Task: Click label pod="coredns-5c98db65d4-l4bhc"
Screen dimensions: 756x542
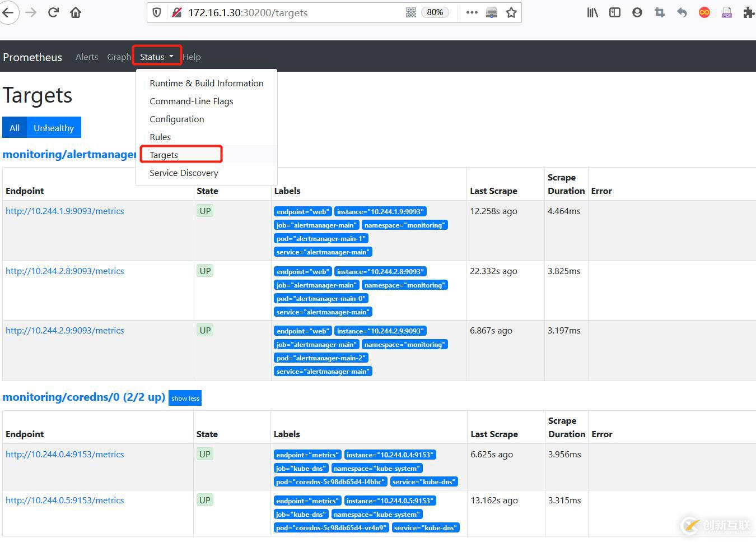Action: (x=330, y=482)
